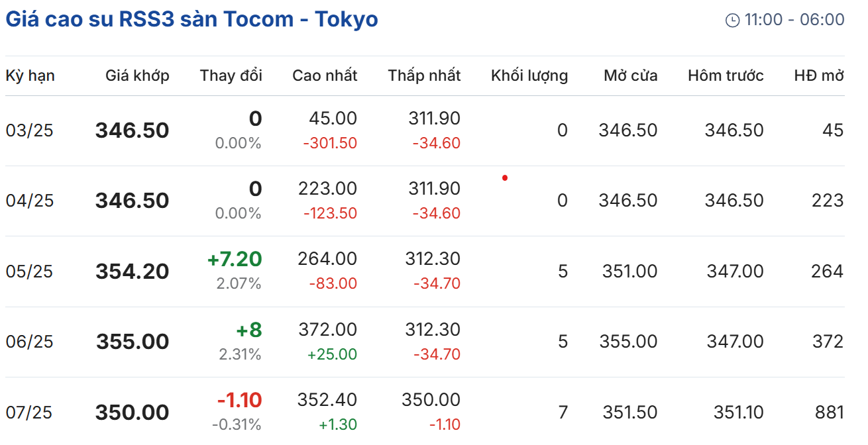868x445 pixels.
Task: Click the Thấp nhất column header
Action: tap(424, 75)
